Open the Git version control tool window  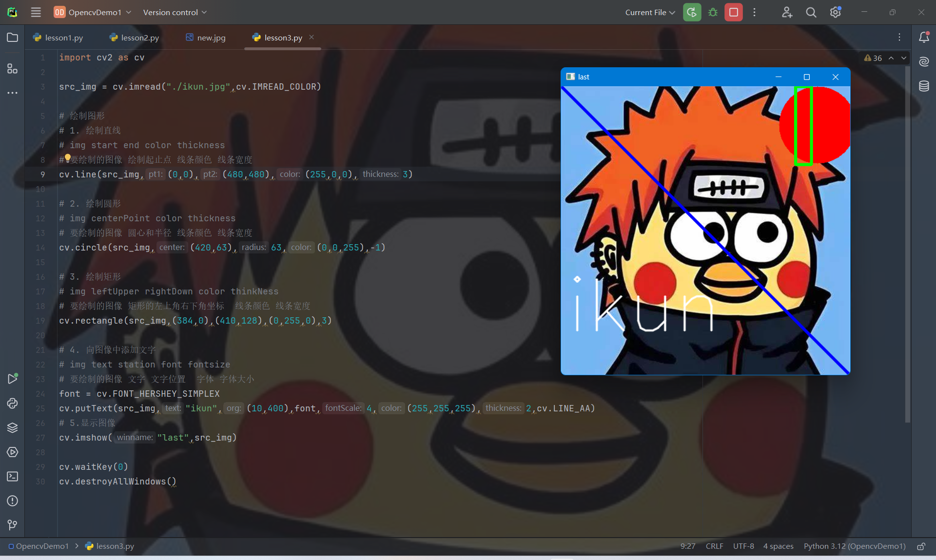coord(12,525)
